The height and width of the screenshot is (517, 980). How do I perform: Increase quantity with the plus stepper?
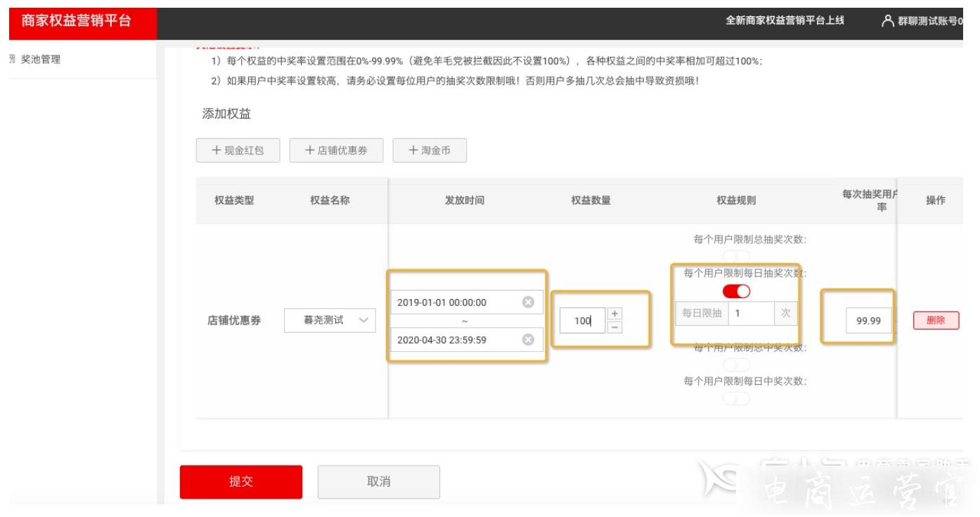pyautogui.click(x=614, y=314)
